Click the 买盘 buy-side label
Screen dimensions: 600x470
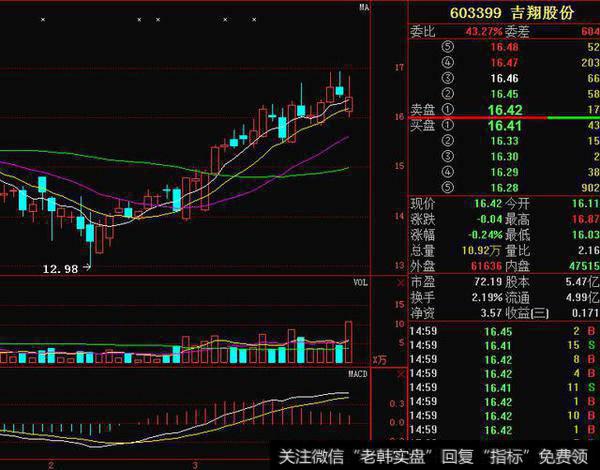coord(423,126)
